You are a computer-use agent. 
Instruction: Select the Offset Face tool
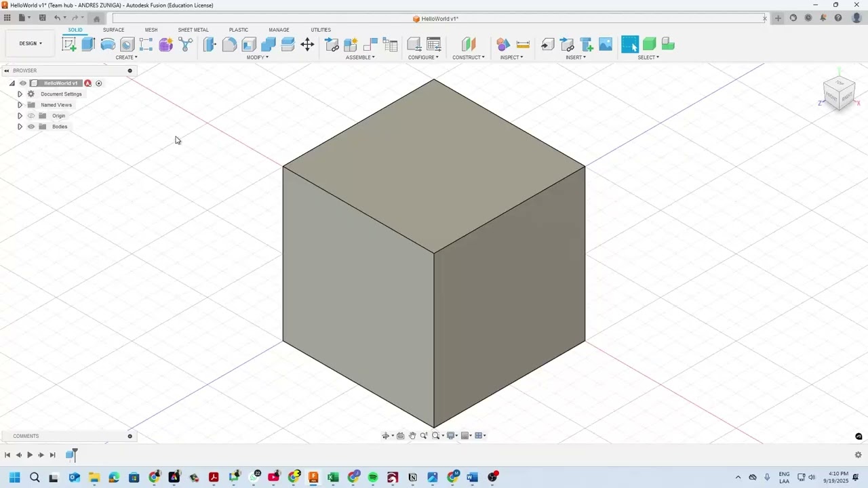pos(288,45)
